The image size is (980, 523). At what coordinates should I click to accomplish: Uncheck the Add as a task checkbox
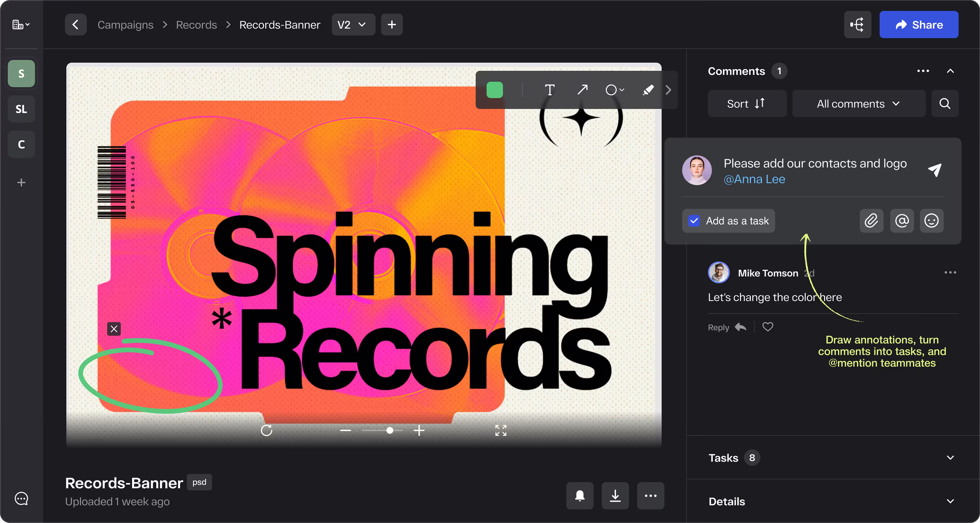click(x=694, y=221)
